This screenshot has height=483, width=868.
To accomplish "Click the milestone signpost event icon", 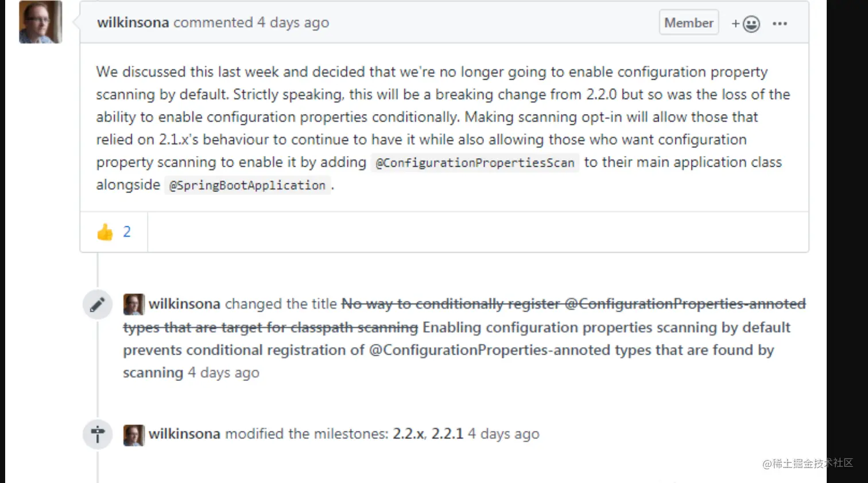I will point(98,434).
